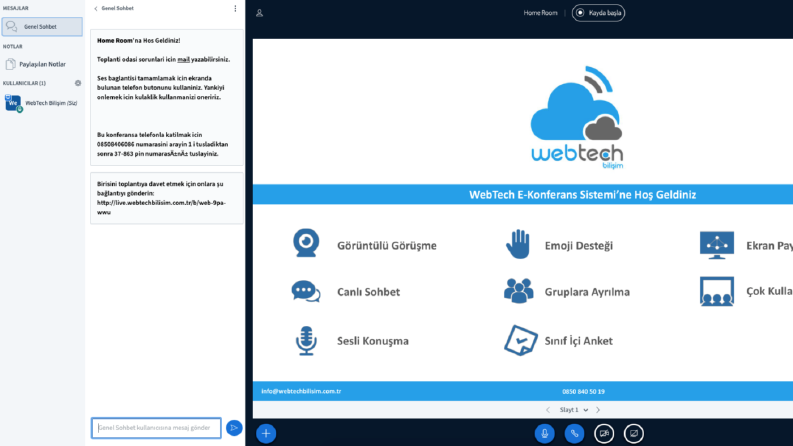The width and height of the screenshot is (793, 446).
Task: Click the Sınıf İçi Anket label
Action: coord(579,341)
